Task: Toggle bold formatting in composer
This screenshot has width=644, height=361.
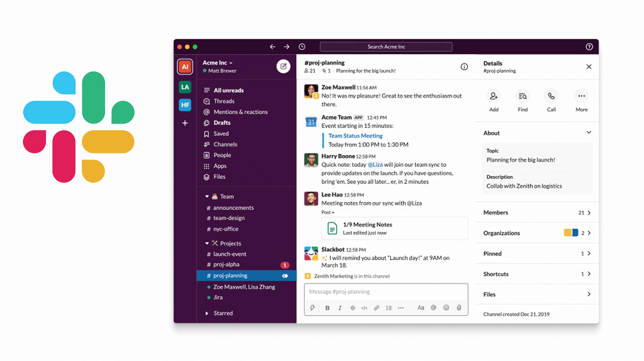Action: (327, 308)
